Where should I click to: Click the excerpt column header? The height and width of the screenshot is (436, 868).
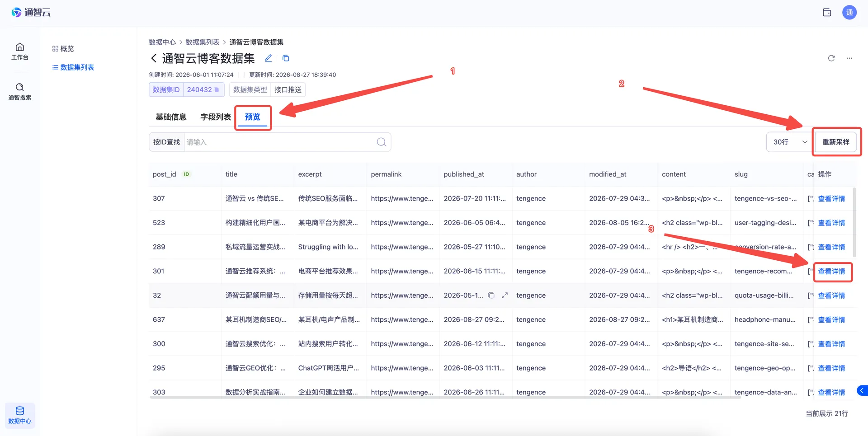point(310,174)
